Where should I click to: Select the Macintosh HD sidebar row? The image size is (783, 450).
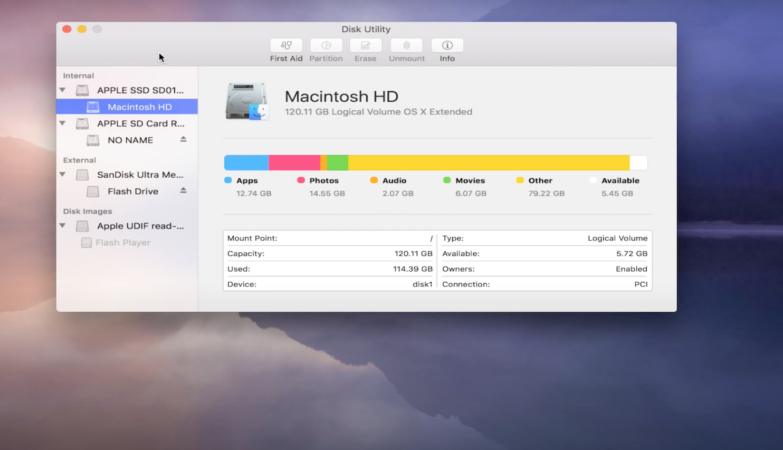coord(127,107)
